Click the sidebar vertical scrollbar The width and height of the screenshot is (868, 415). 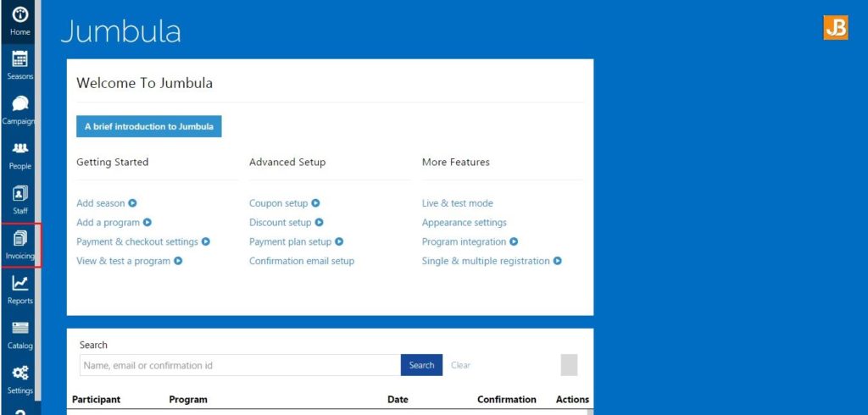click(x=38, y=199)
